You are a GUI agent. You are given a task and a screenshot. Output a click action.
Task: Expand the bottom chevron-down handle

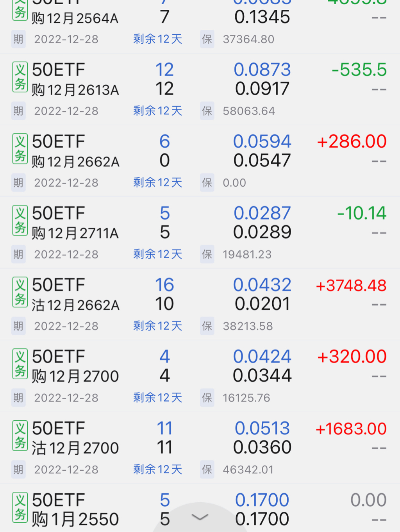pyautogui.click(x=200, y=518)
